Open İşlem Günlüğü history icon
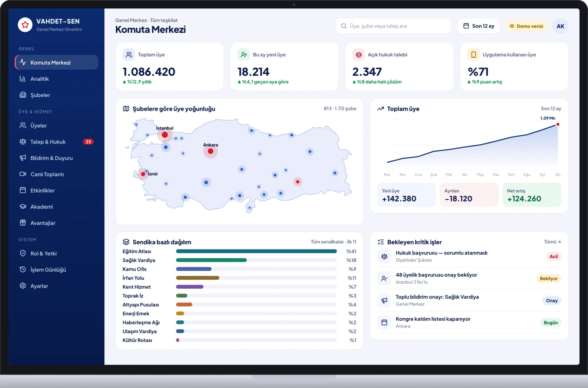 click(x=23, y=269)
